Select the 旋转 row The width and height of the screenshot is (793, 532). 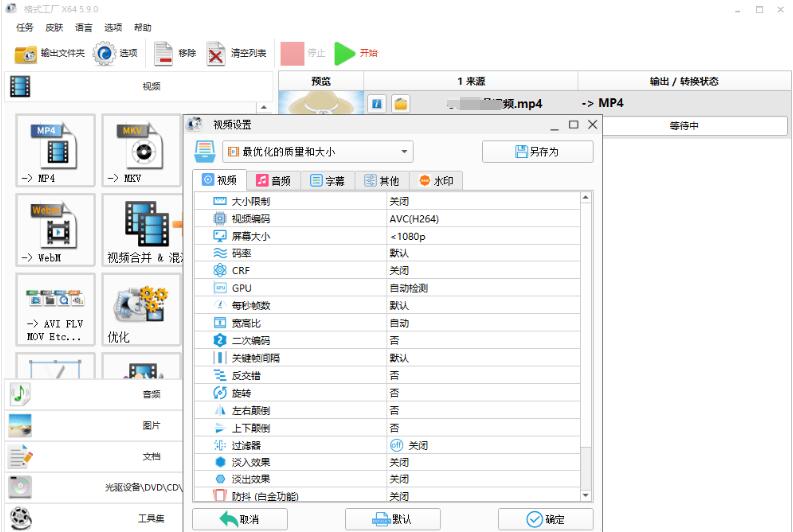click(x=387, y=393)
